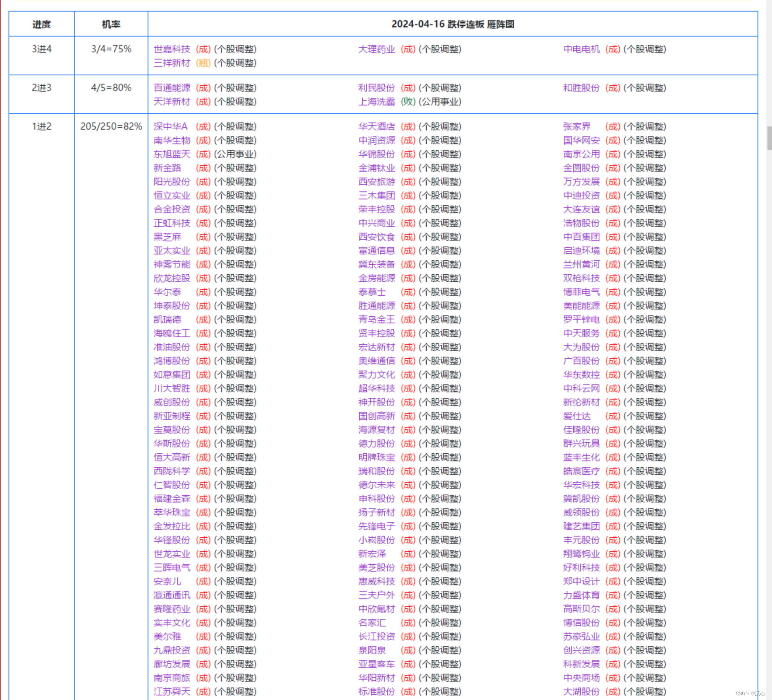Click 高斯贝尔 stock link
The image size is (772, 700).
(582, 609)
